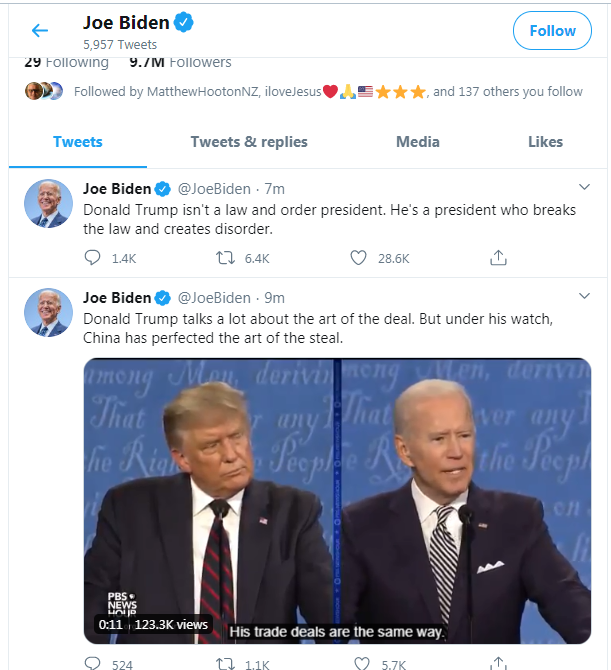611x670 pixels.
Task: Open the 29 Following link
Action: click(x=66, y=62)
